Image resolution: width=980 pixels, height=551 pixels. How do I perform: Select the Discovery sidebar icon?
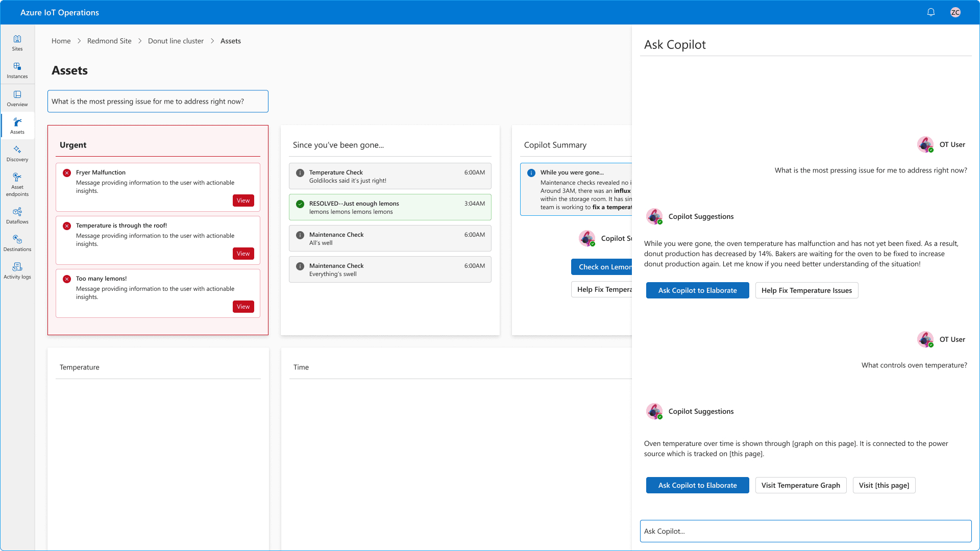click(x=17, y=153)
